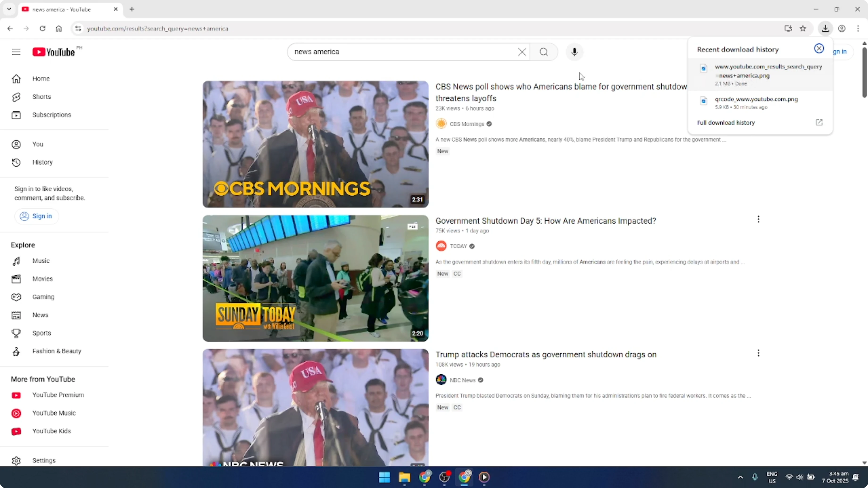
Task: Reload the page
Action: pos(42,29)
